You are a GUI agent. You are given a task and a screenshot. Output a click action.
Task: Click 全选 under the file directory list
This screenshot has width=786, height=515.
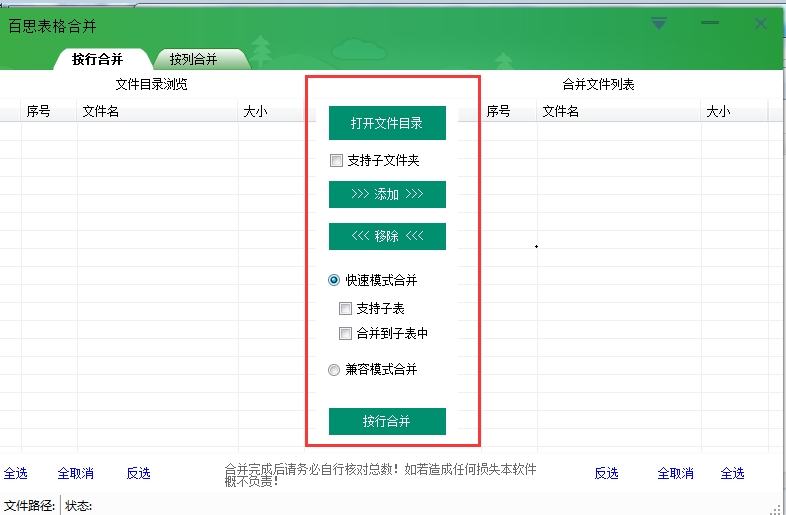[16, 473]
